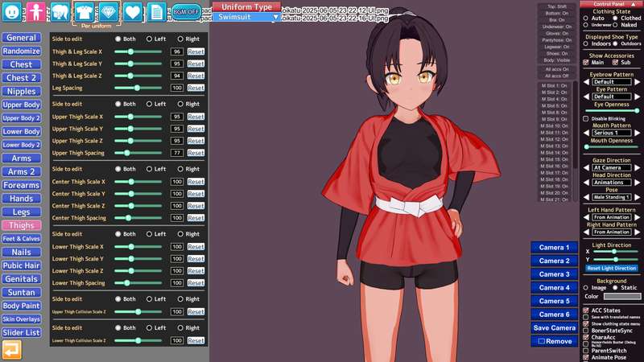Reset Thigh & Leg Scale X
644x362 pixels.
[x=196, y=51]
